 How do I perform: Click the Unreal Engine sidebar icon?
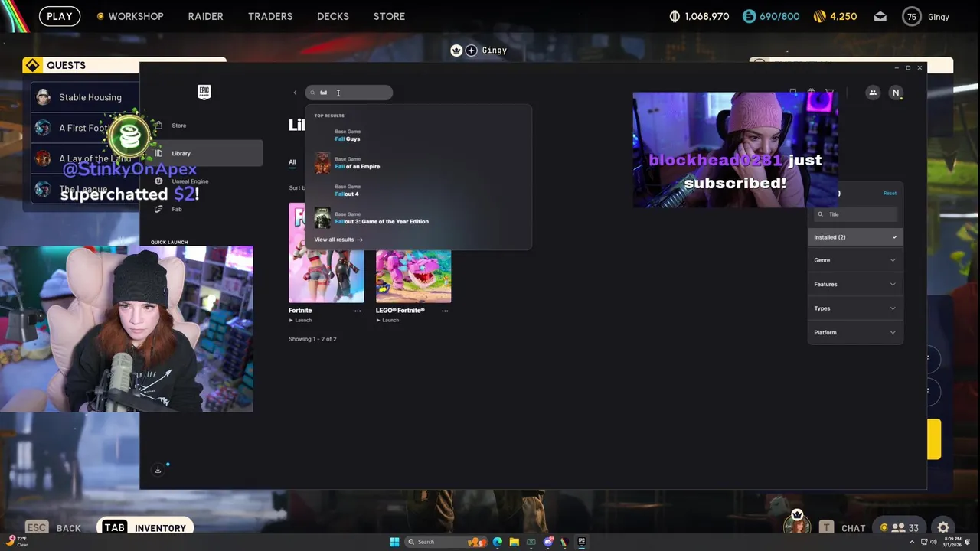[158, 181]
